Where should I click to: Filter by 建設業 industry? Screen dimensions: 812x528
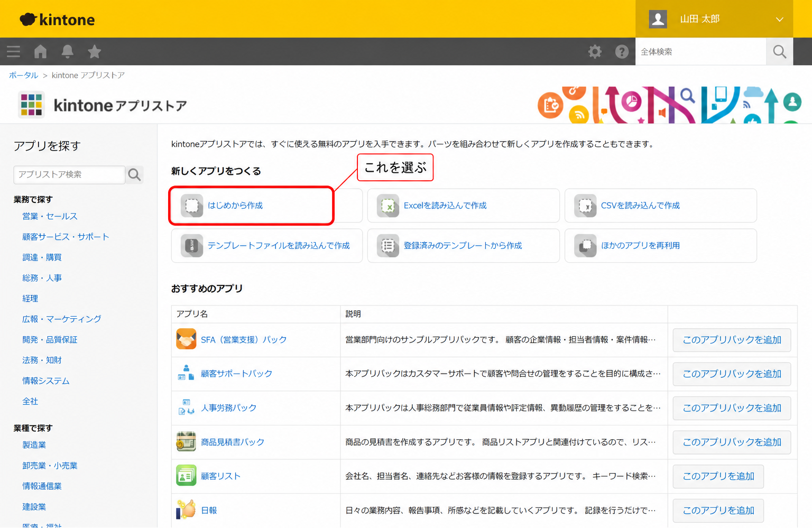(34, 507)
